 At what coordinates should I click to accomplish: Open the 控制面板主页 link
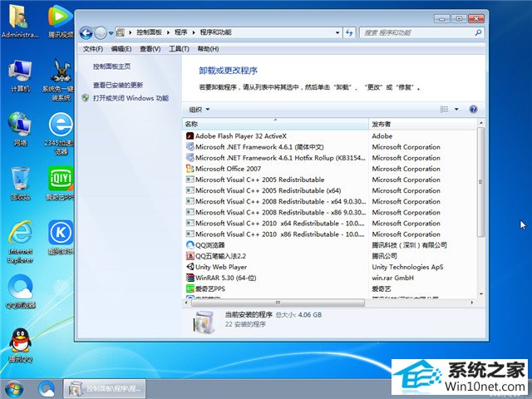coord(111,66)
